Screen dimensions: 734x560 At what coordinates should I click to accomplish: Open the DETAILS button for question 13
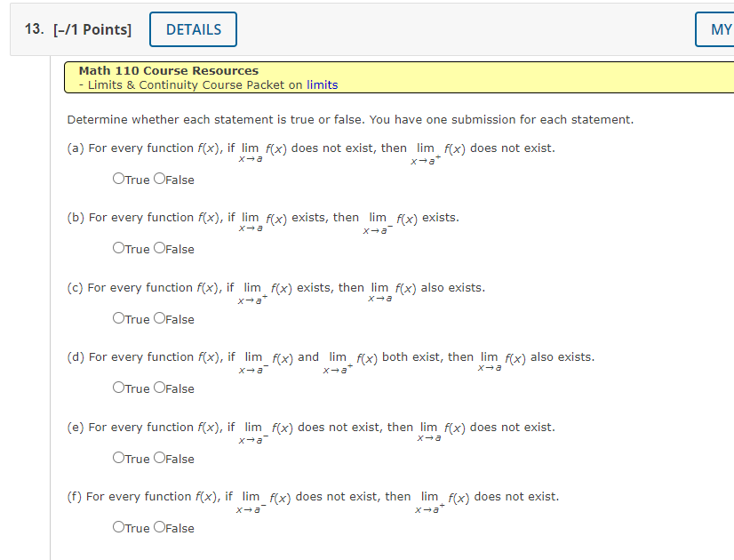click(194, 29)
